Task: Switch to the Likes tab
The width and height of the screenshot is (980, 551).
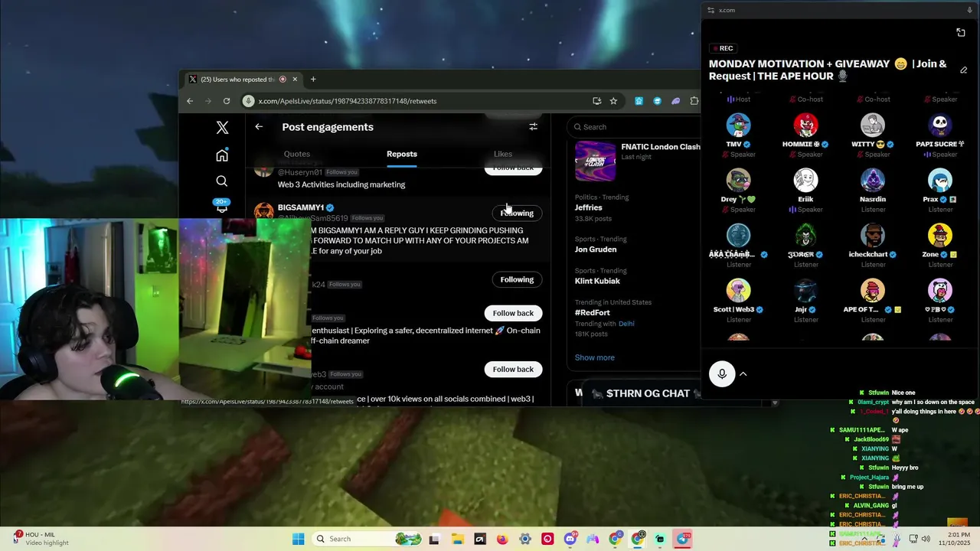Action: (x=503, y=154)
